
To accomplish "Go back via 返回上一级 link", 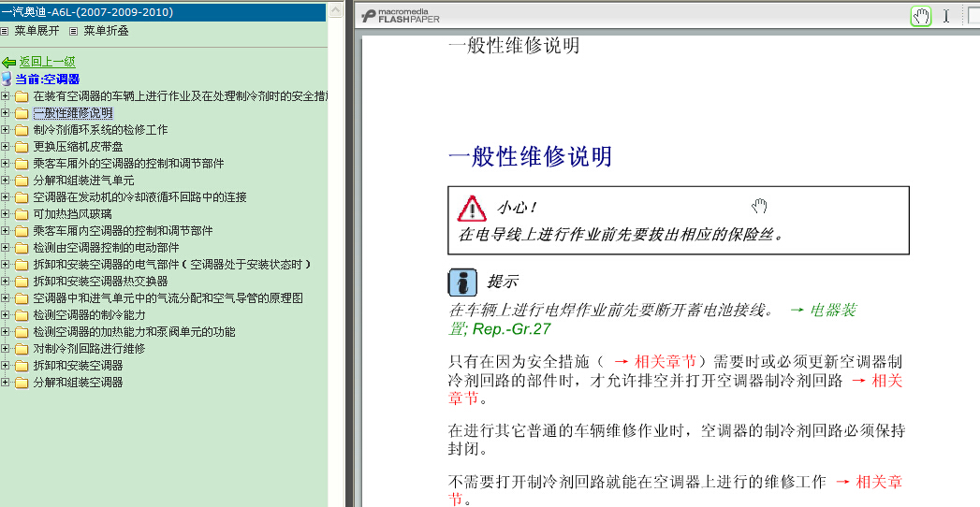I will point(48,62).
